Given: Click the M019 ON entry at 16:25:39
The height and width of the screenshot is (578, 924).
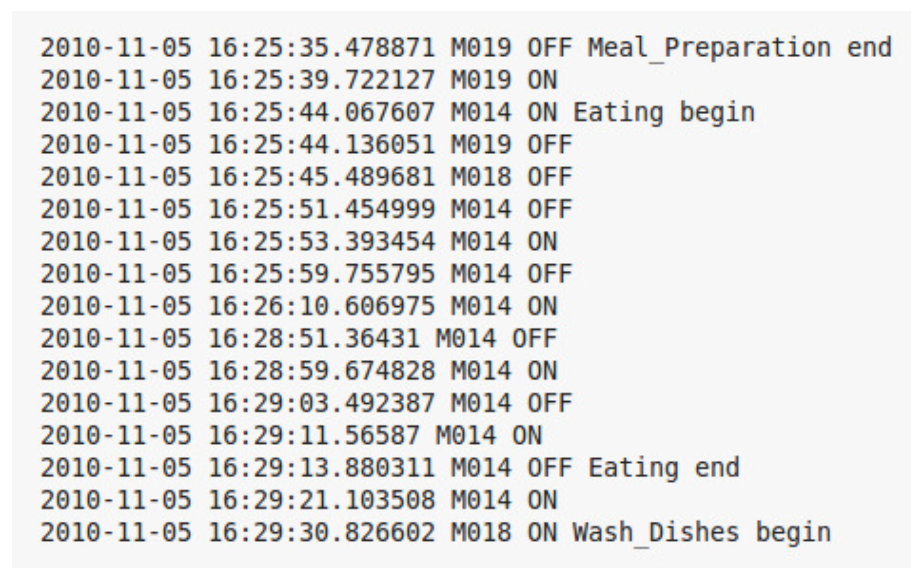Looking at the screenshot, I should pyautogui.click(x=504, y=80).
